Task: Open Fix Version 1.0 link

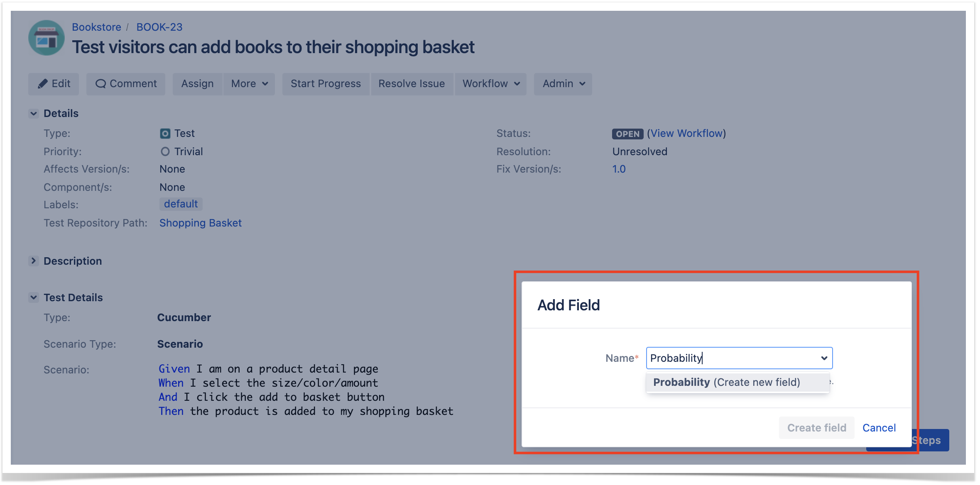Action: point(619,169)
